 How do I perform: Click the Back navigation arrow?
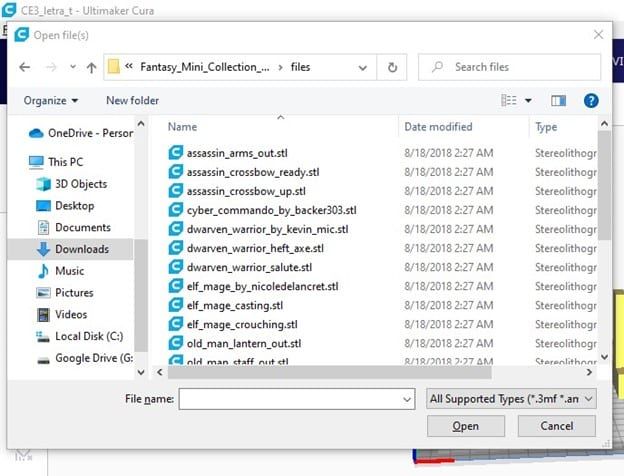pyautogui.click(x=26, y=67)
